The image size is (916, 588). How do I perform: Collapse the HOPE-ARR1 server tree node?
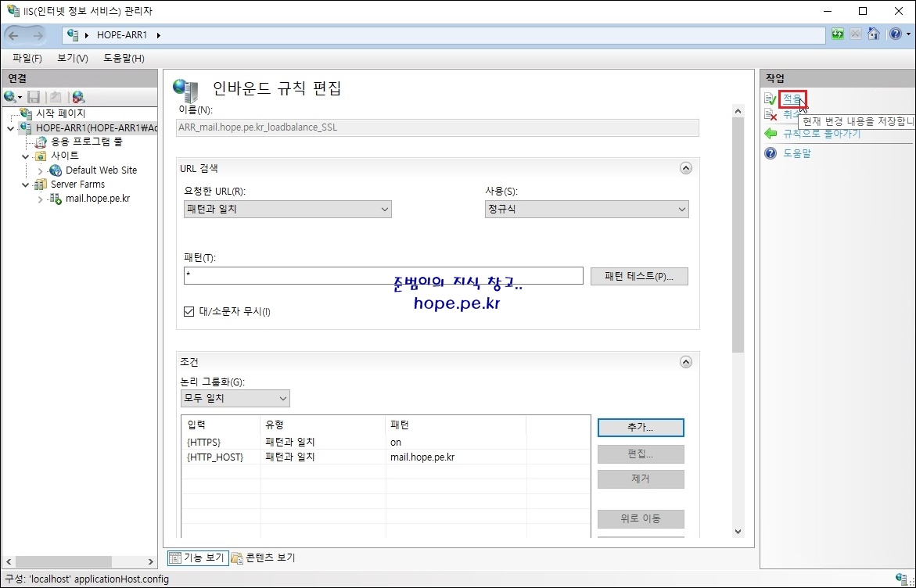10,128
